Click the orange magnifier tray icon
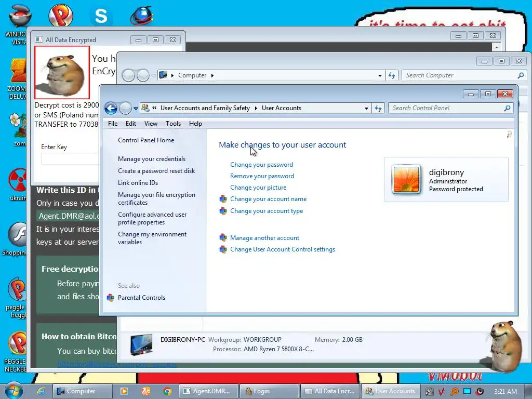Viewport: 532px width, 399px height. (454, 392)
